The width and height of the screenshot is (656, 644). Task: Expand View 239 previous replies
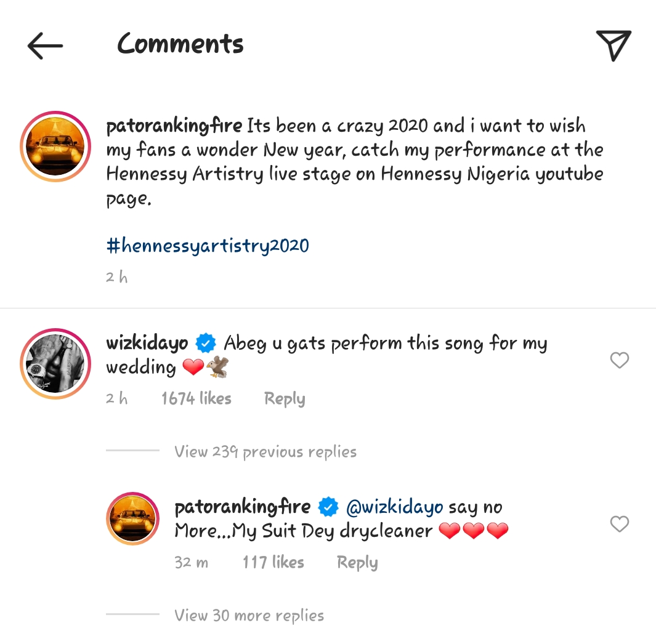(265, 452)
